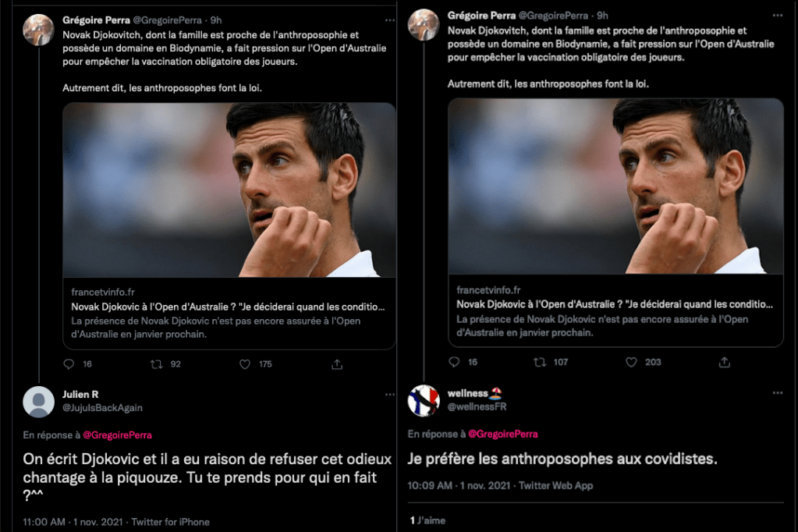
Task: Open more options on Julien R reply
Action: (x=390, y=395)
